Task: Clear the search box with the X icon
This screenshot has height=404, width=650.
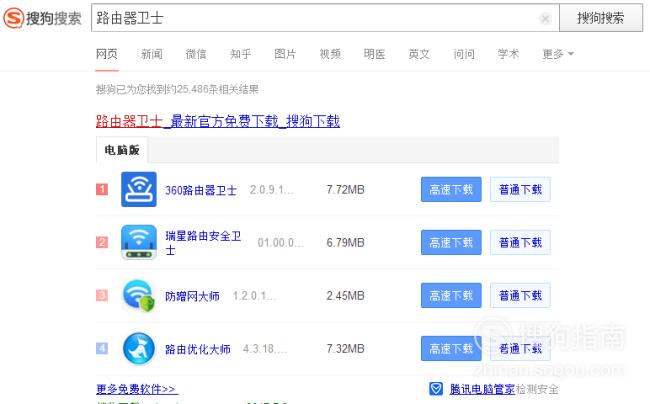Action: coord(546,18)
